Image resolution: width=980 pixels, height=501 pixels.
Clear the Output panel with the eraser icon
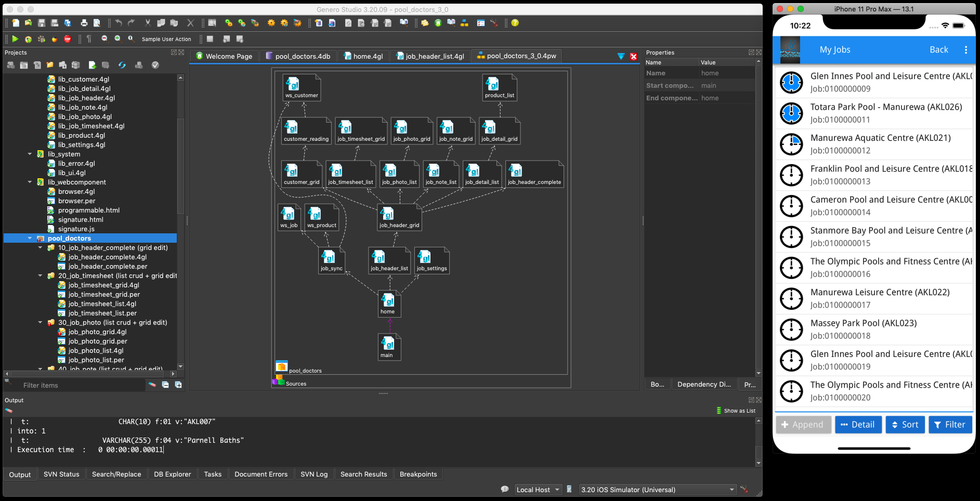pos(8,411)
